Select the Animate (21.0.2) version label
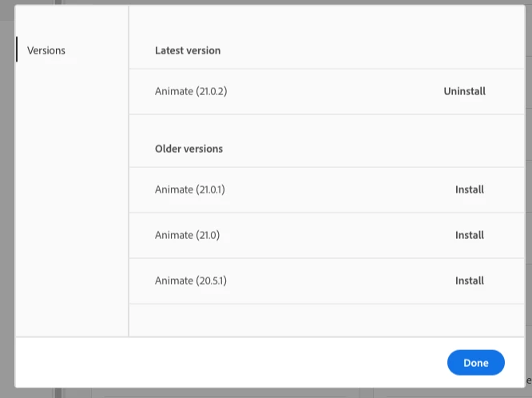The width and height of the screenshot is (532, 398). pyautogui.click(x=191, y=91)
